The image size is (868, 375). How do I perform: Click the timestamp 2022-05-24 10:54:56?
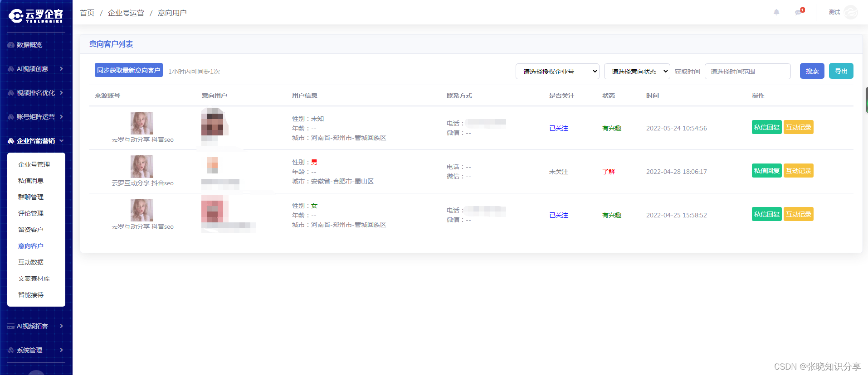(677, 128)
